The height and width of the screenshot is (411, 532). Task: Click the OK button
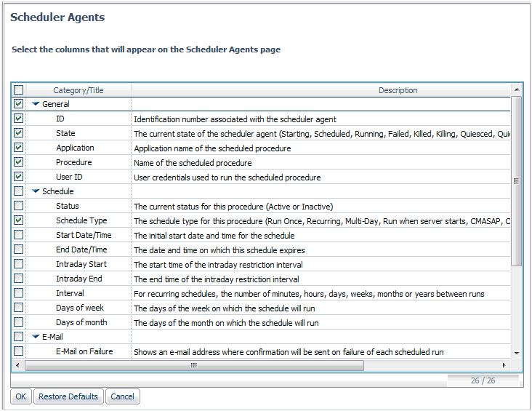click(x=20, y=396)
